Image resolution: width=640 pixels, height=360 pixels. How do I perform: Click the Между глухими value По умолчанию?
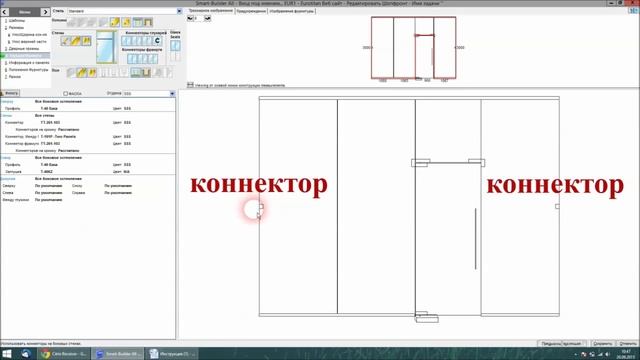pos(49,200)
